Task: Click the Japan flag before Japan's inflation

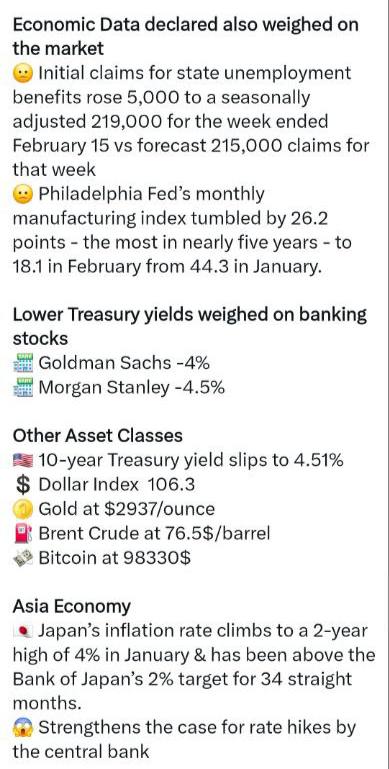Action: click(23, 631)
